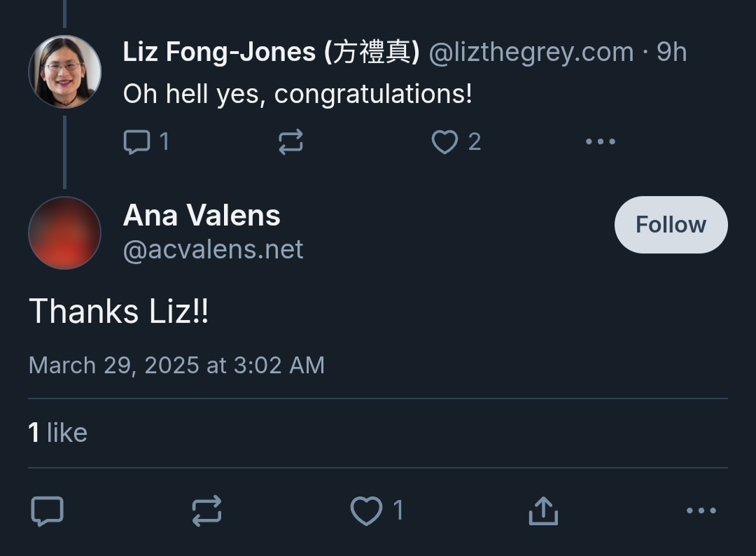
Task: Open Liz Fong-Jones's profile picture
Action: pos(64,71)
